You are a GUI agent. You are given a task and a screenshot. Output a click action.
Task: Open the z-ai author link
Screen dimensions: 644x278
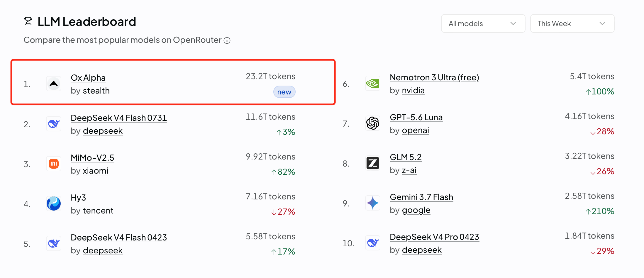coord(409,170)
